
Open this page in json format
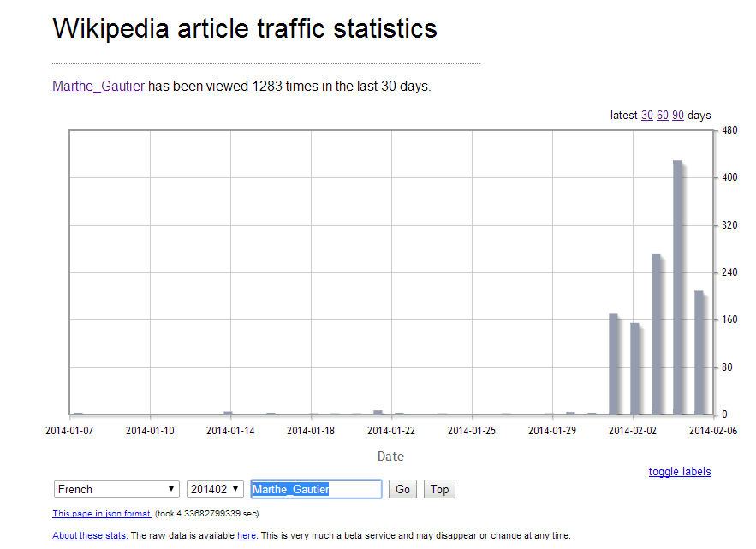pos(102,514)
